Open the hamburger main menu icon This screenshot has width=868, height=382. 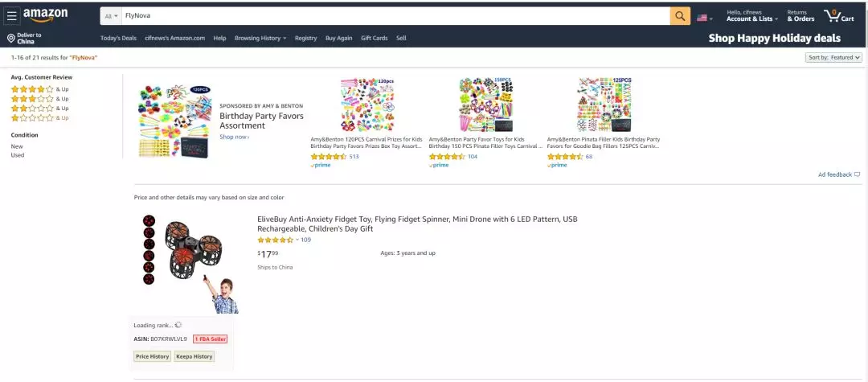click(12, 16)
